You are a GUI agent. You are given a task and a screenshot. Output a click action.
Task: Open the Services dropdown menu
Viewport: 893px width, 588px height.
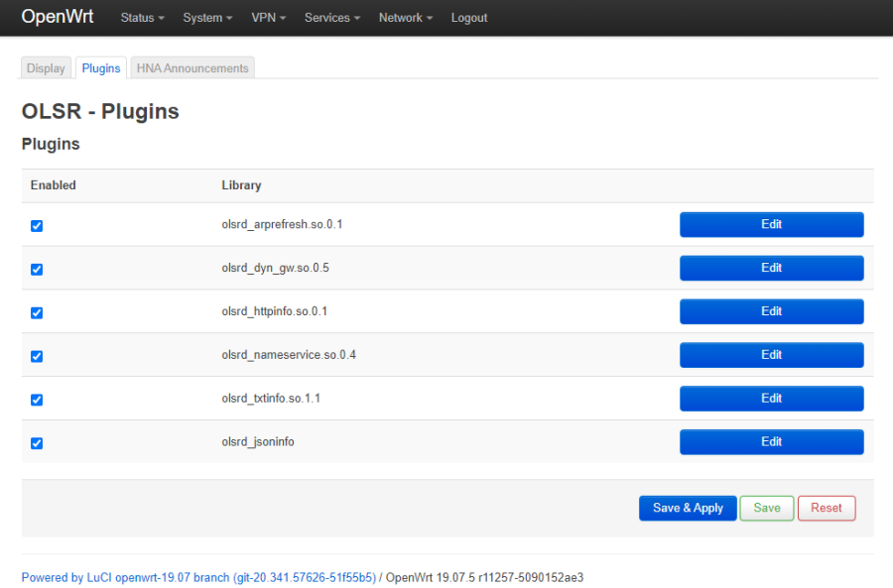point(331,17)
